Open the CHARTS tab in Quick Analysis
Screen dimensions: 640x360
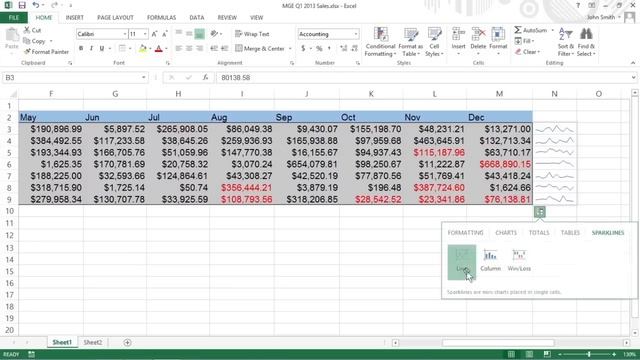pyautogui.click(x=506, y=233)
